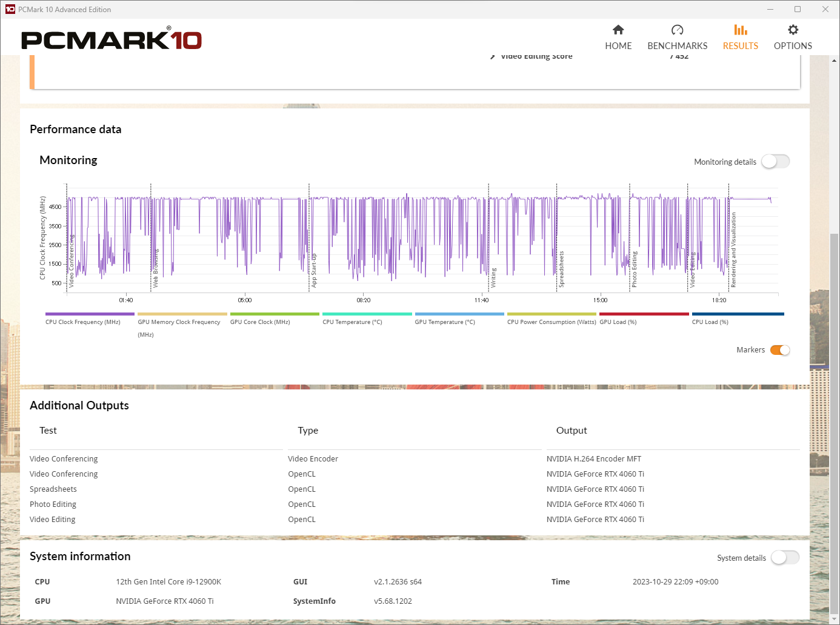
Task: Click the PCMark 10 app icon in title bar
Action: 10,9
